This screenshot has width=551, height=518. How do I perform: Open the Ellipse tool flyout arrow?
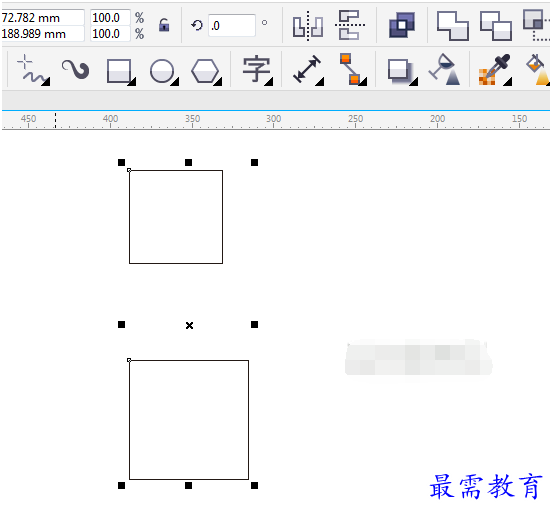coord(175,82)
